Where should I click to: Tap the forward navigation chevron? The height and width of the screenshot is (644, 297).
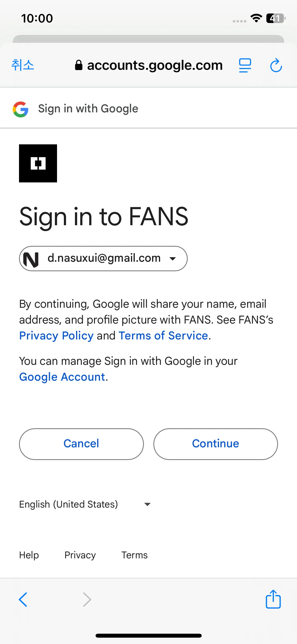tap(87, 599)
